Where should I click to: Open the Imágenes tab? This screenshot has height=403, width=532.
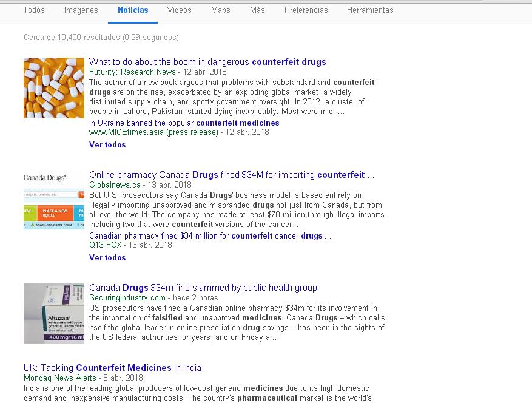(x=81, y=10)
